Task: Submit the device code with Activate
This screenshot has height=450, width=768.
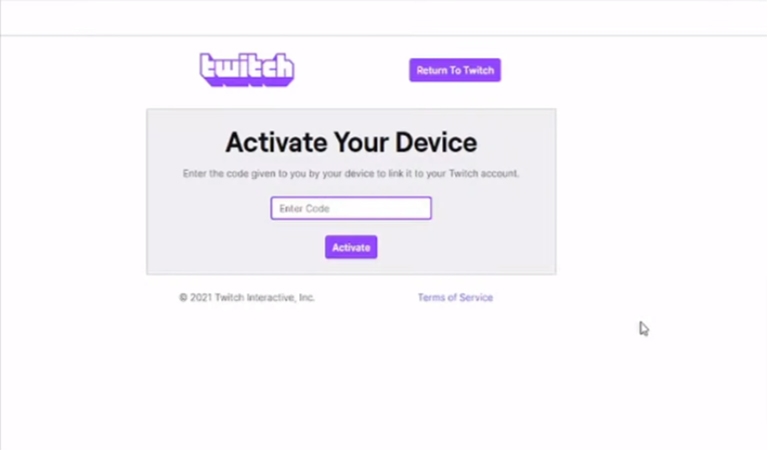Action: [x=351, y=247]
